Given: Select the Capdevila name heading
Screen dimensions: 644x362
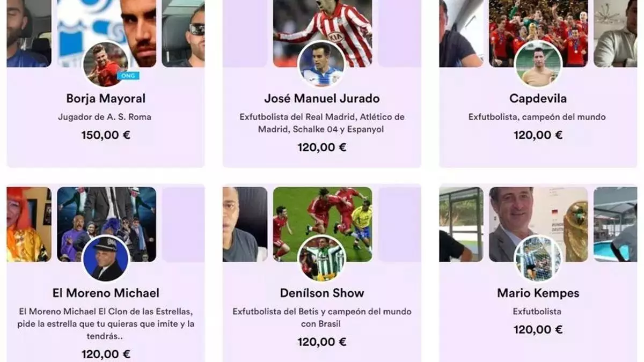Looking at the screenshot, I should [x=538, y=99].
